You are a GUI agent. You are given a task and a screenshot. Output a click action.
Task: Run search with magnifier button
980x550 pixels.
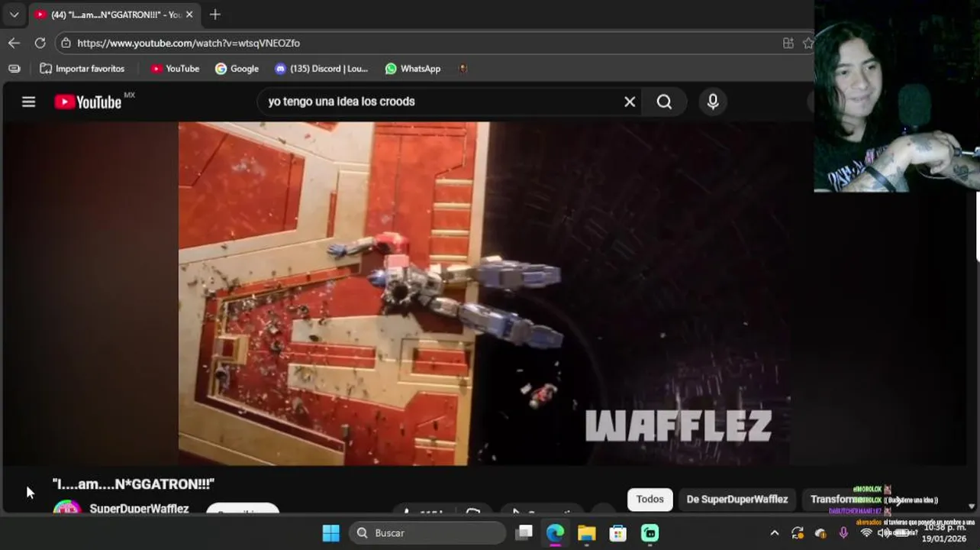coord(664,102)
